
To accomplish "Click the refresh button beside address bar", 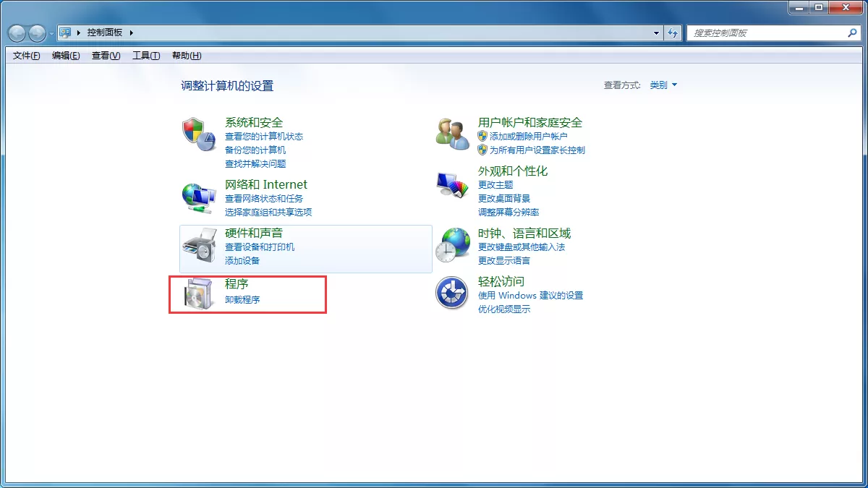I will pyautogui.click(x=673, y=33).
